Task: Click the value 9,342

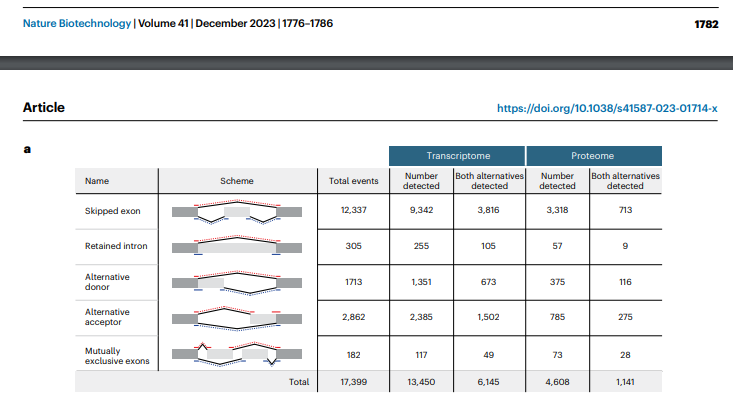Action: [x=421, y=210]
